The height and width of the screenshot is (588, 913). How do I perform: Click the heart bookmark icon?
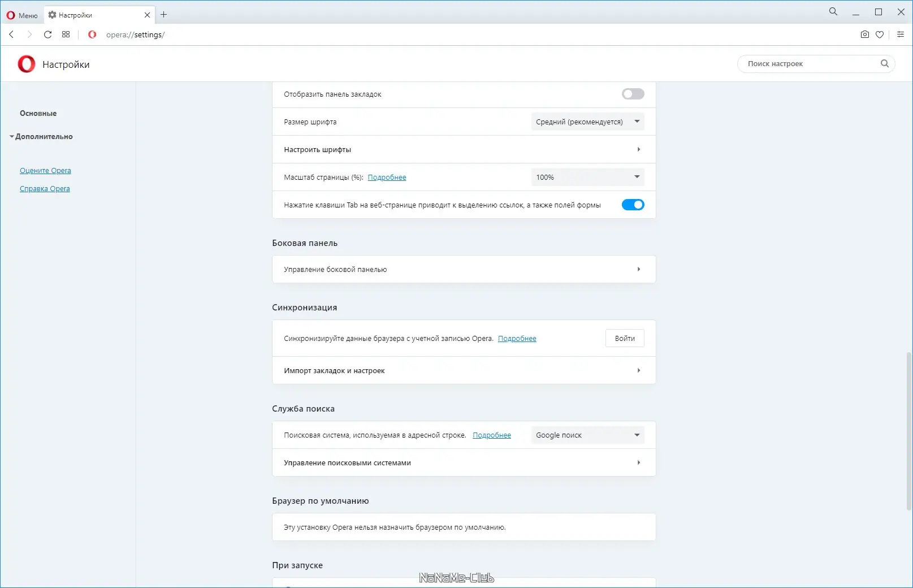click(x=880, y=34)
